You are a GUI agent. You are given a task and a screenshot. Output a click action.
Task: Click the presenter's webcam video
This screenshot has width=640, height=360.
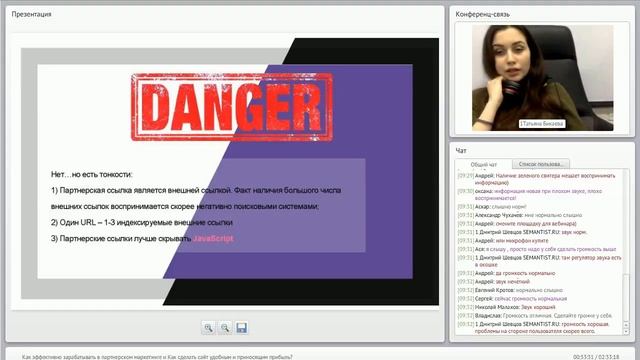[x=542, y=78]
